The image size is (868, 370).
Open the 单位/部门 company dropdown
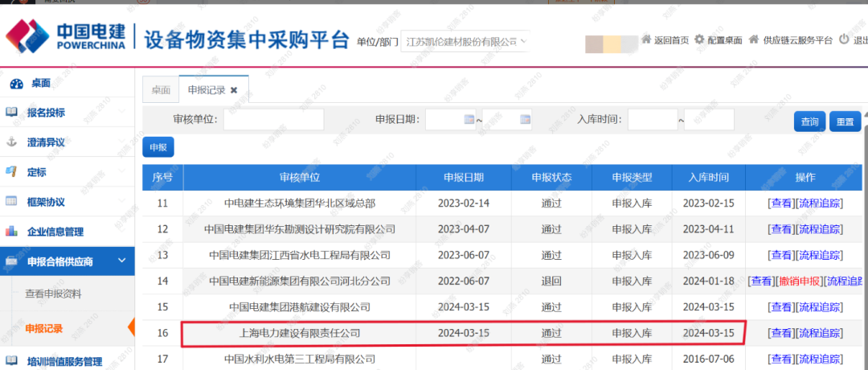(x=465, y=42)
